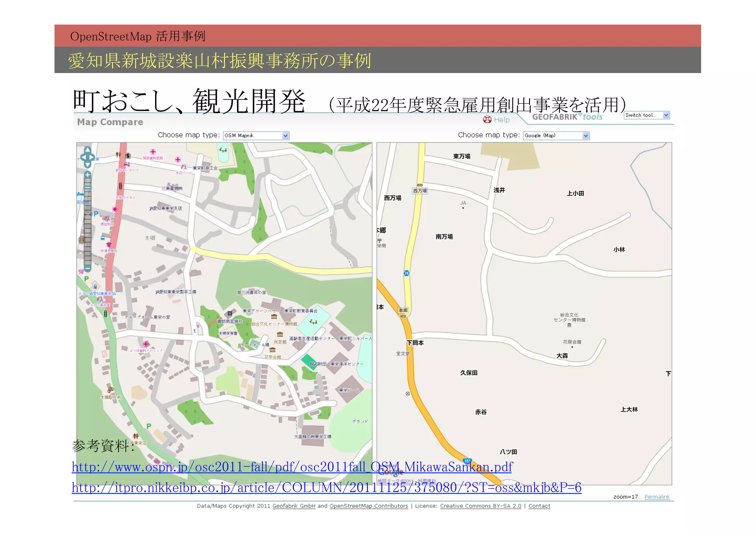Image resolution: width=756 pixels, height=534 pixels.
Task: Zoom out using the minus button below the zoom bar
Action: click(87, 268)
